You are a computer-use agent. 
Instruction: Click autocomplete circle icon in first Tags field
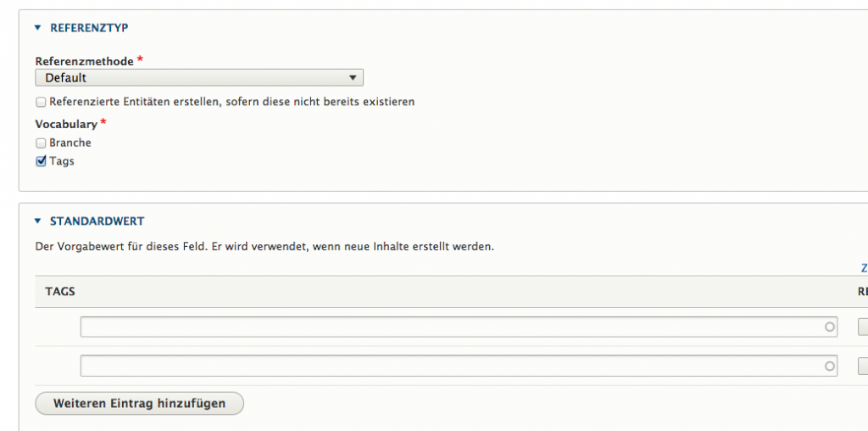(x=830, y=327)
